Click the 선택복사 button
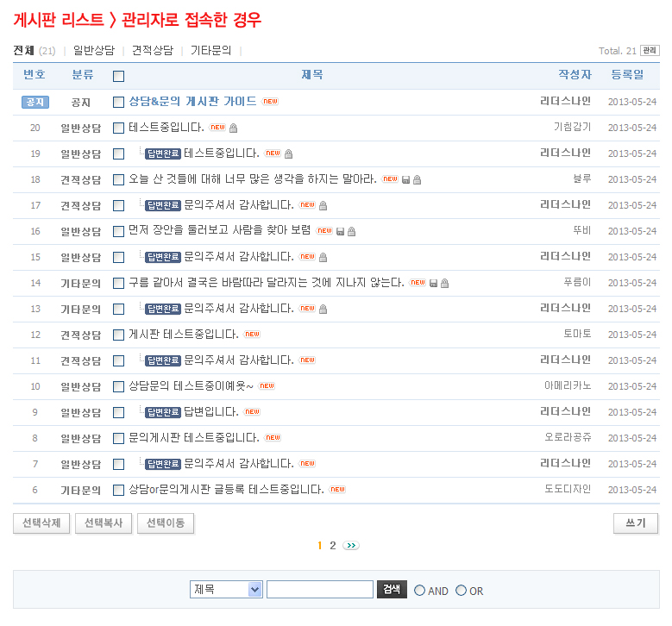 [x=104, y=523]
